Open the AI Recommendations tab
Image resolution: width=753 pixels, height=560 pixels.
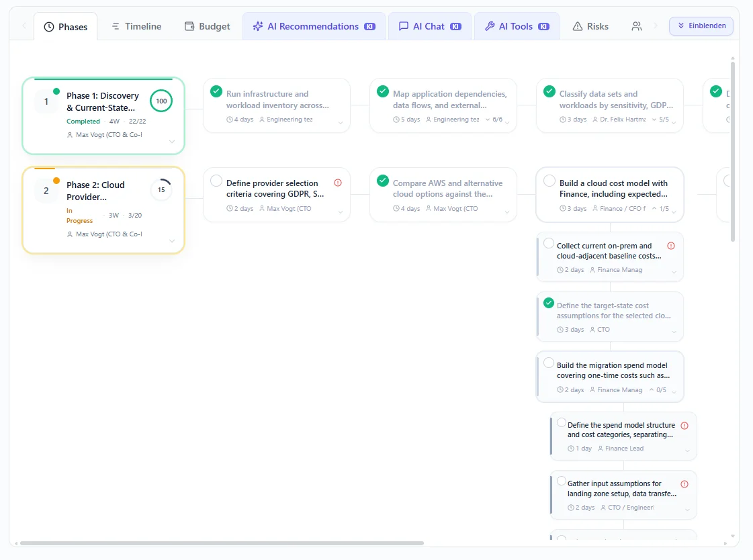tap(314, 26)
